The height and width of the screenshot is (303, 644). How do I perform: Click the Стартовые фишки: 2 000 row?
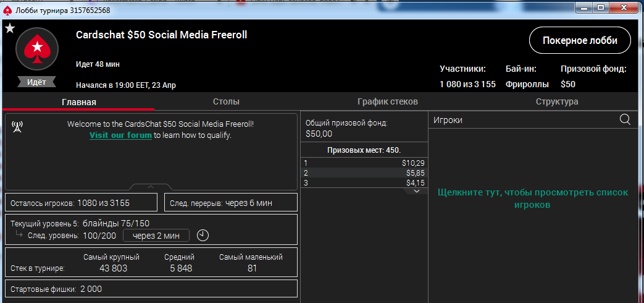151,289
